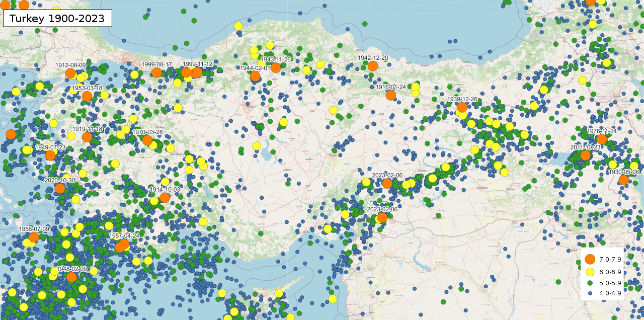Click the 1944-02-01 orange earthquake marker

pos(255,76)
